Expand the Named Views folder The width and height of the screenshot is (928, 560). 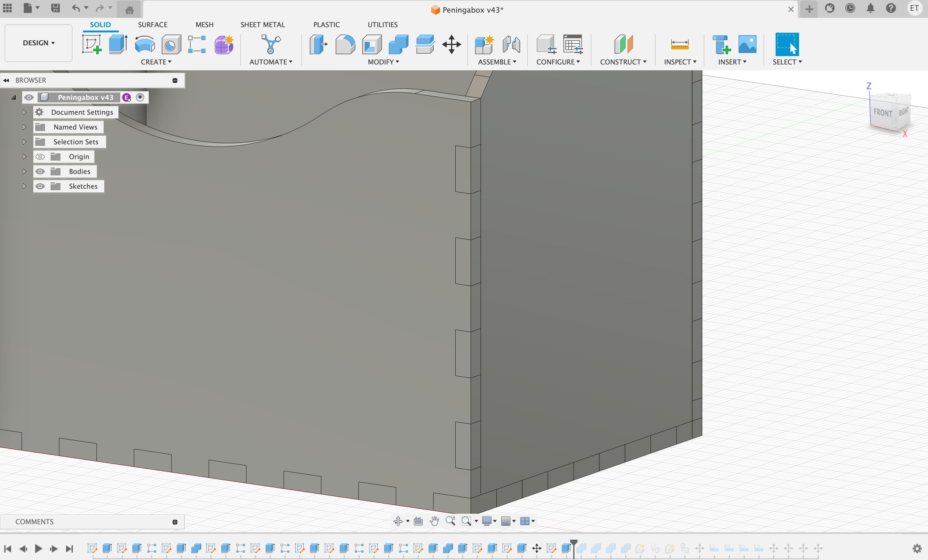[x=24, y=127]
